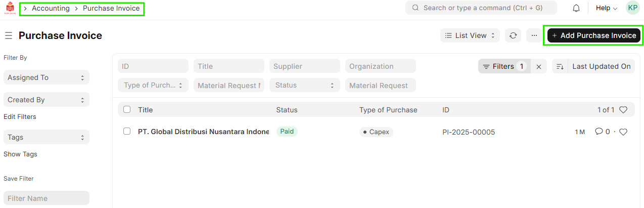Click the Edit Filters link
644x208 pixels.
point(20,116)
